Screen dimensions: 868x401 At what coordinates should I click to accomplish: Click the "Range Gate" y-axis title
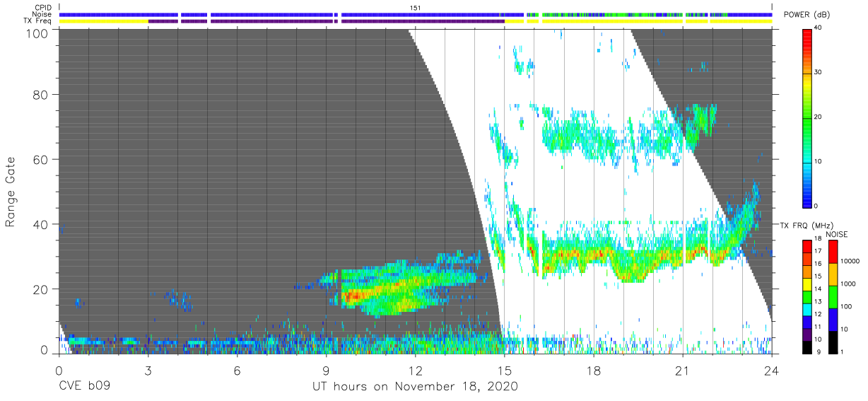12,192
